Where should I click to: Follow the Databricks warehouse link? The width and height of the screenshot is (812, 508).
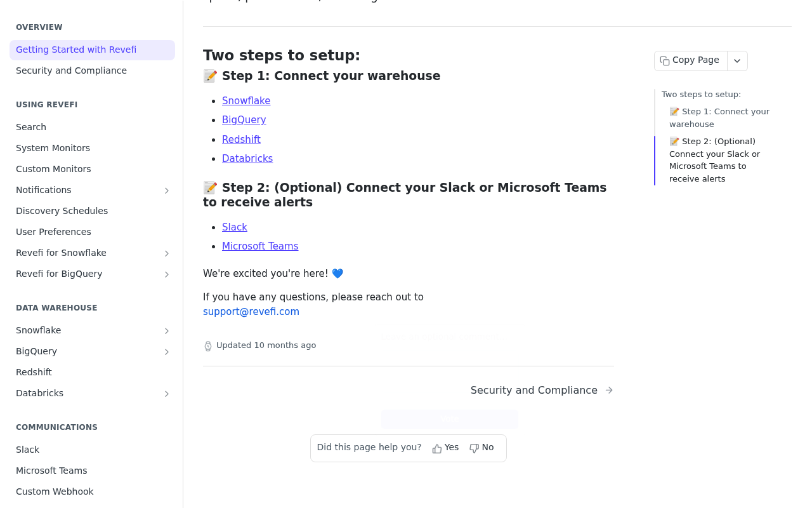[247, 159]
